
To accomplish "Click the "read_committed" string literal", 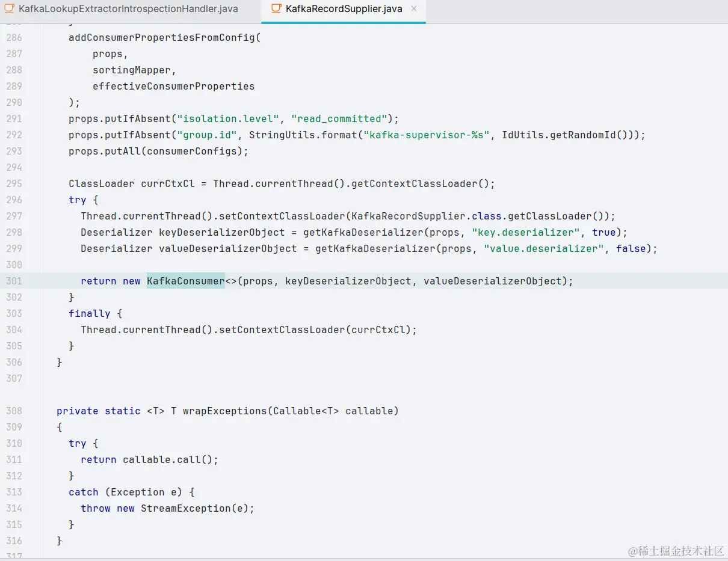I will [339, 118].
